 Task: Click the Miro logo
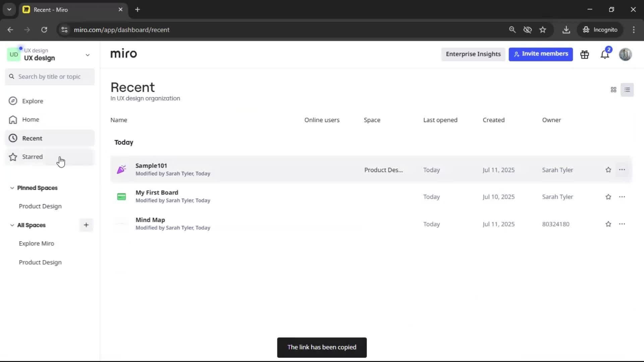coord(123,54)
